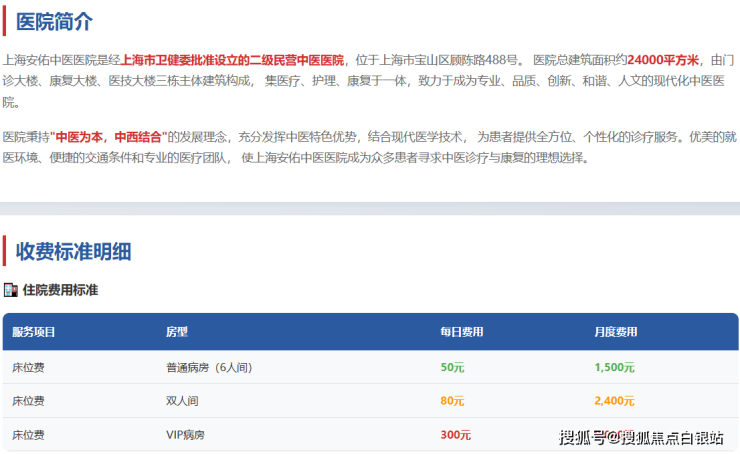Select the VIP病房 room type cell
740x454 pixels.
pos(184,435)
